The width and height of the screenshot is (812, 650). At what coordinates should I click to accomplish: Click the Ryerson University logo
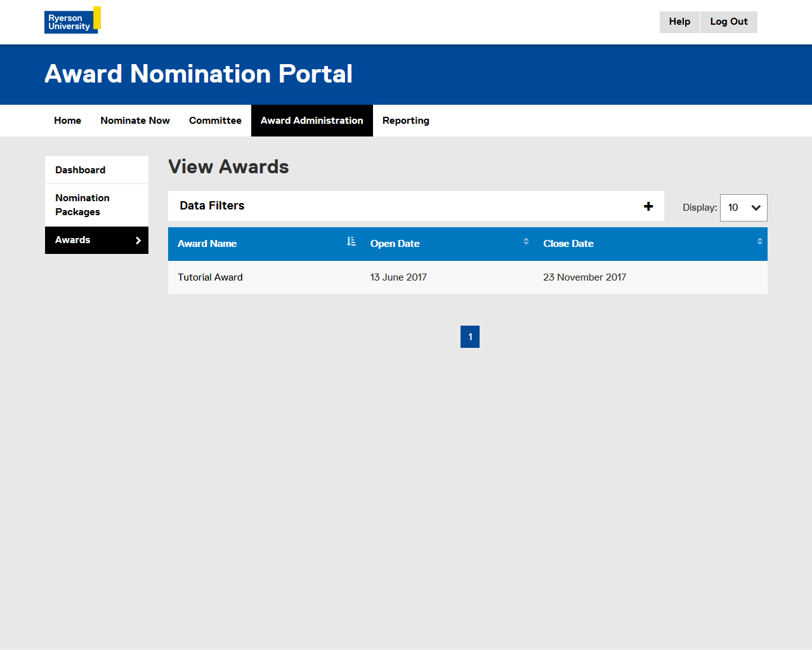pos(72,20)
